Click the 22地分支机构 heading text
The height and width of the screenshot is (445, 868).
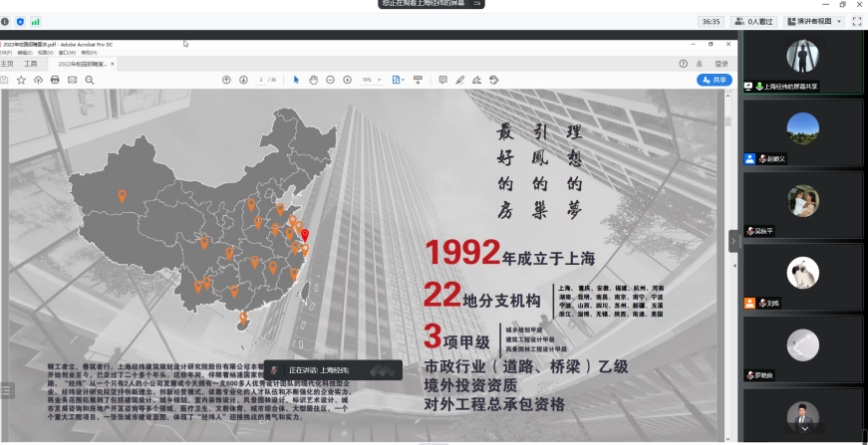pyautogui.click(x=482, y=296)
